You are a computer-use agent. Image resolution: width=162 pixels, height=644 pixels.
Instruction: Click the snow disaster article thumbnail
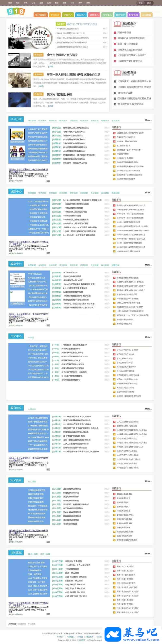point(19,60)
